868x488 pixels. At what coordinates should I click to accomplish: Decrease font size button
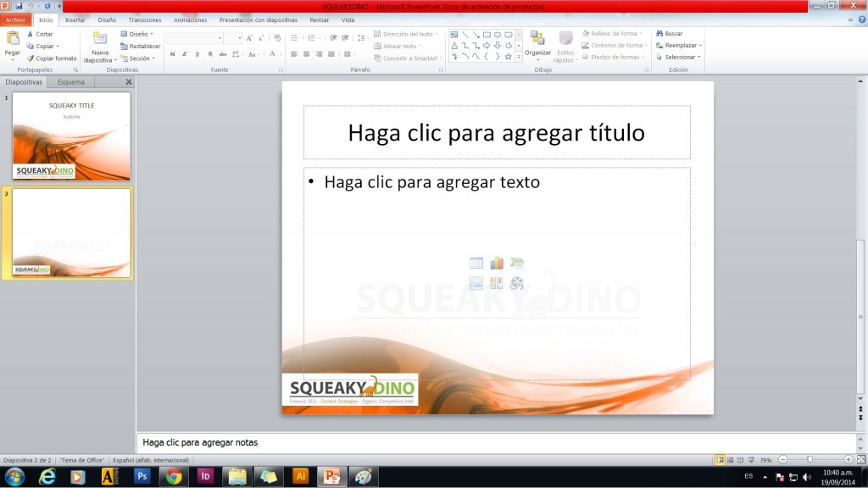pos(261,38)
